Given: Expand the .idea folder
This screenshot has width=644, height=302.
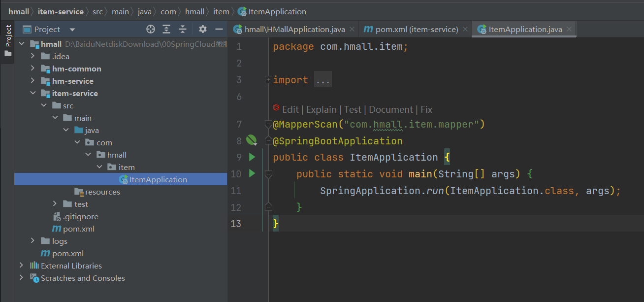Looking at the screenshot, I should tap(32, 56).
